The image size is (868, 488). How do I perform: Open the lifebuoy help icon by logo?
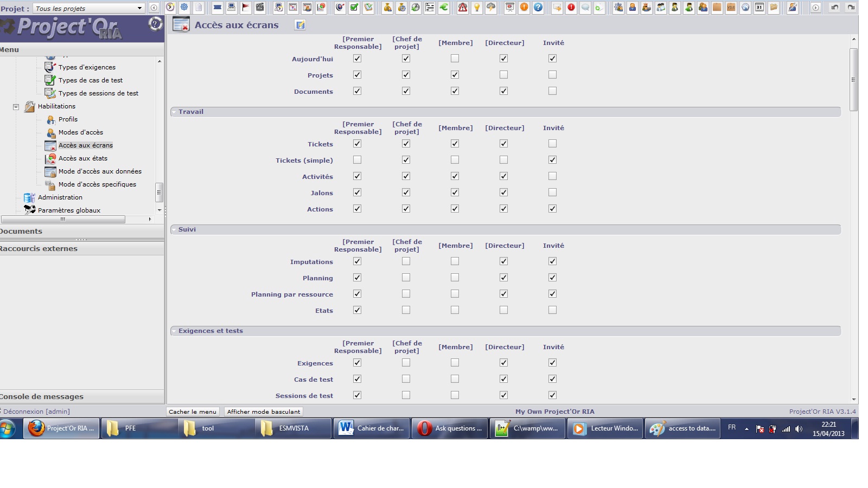155,24
